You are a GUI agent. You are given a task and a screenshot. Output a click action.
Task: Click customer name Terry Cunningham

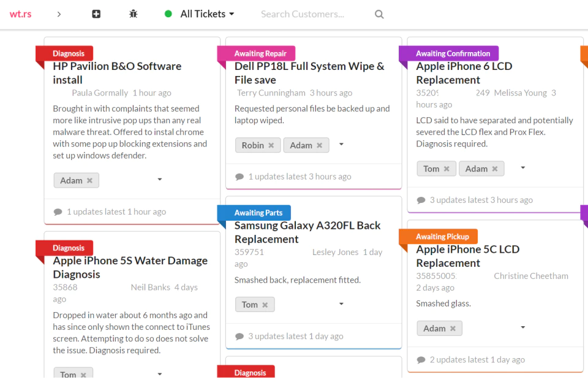click(271, 93)
